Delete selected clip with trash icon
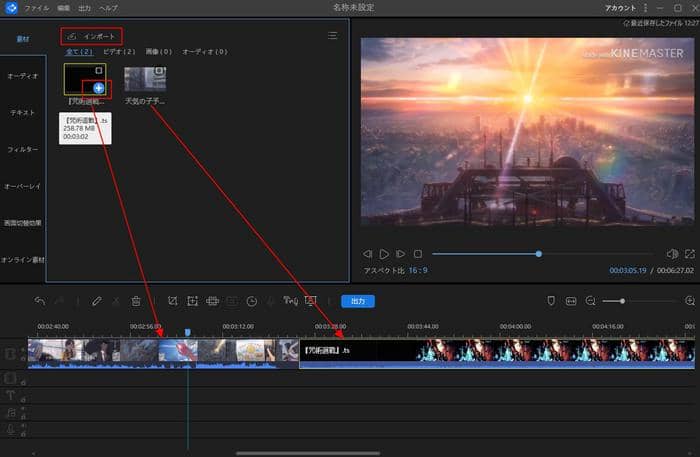This screenshot has height=457, width=700. click(x=136, y=301)
